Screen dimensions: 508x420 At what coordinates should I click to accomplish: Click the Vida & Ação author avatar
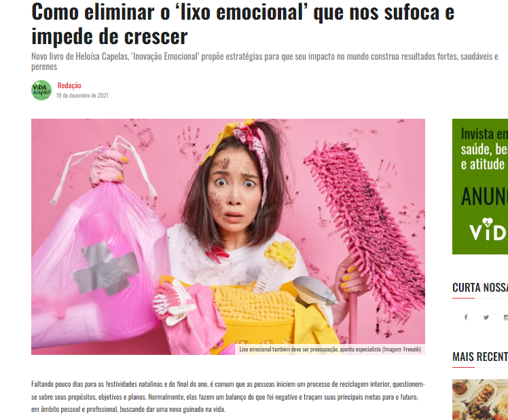(x=41, y=90)
